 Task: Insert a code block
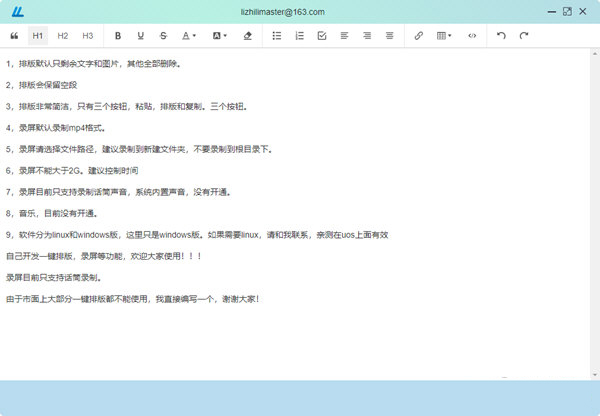tap(472, 35)
